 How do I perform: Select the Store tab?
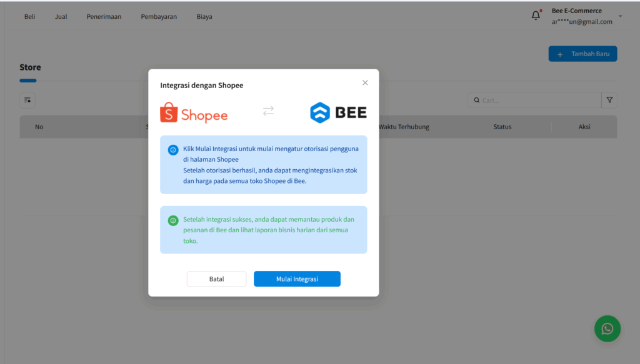pos(31,67)
